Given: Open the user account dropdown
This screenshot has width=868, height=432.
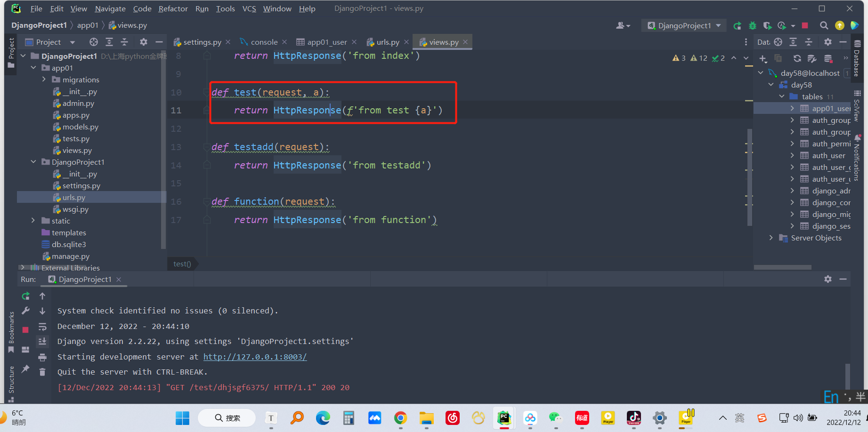Looking at the screenshot, I should click(623, 26).
